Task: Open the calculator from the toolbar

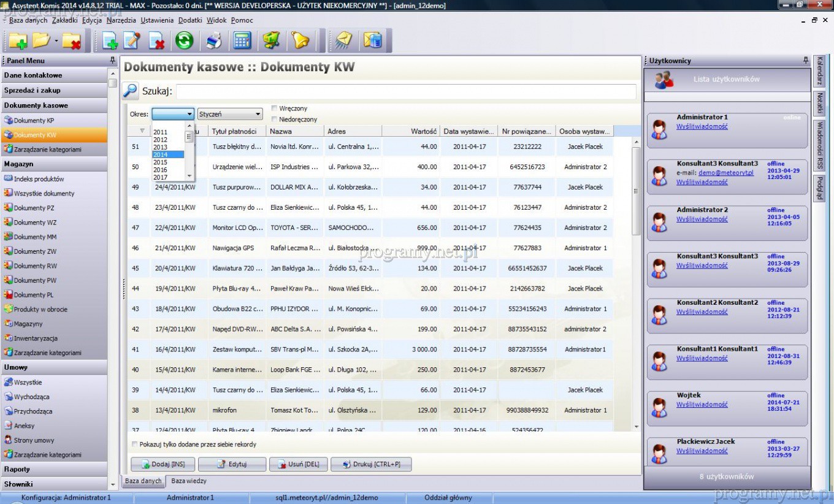Action: [242, 41]
